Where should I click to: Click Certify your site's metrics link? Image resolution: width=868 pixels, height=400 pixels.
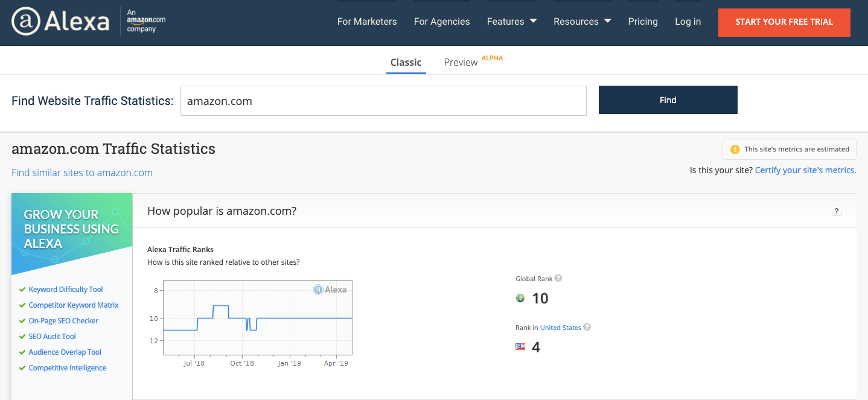[x=805, y=170]
